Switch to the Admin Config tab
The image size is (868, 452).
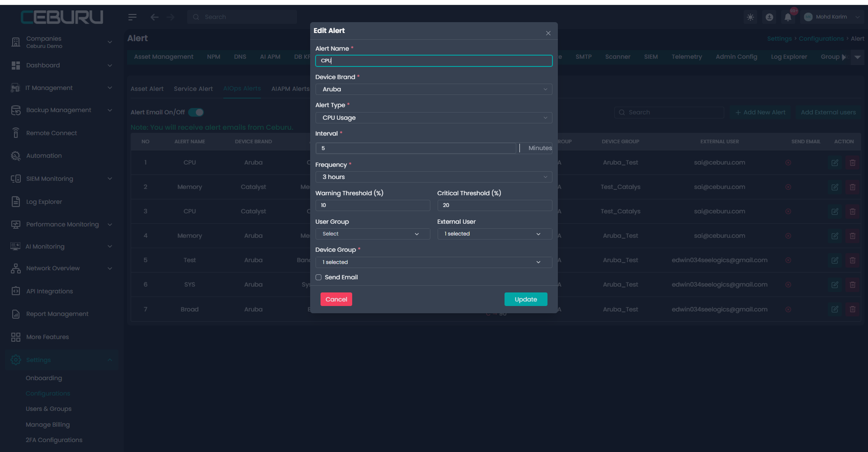pyautogui.click(x=736, y=57)
